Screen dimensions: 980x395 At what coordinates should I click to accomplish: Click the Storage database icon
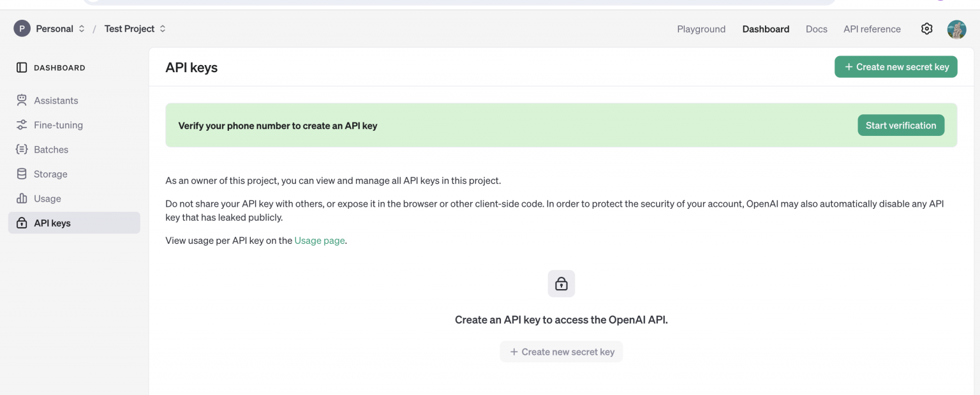coord(22,174)
